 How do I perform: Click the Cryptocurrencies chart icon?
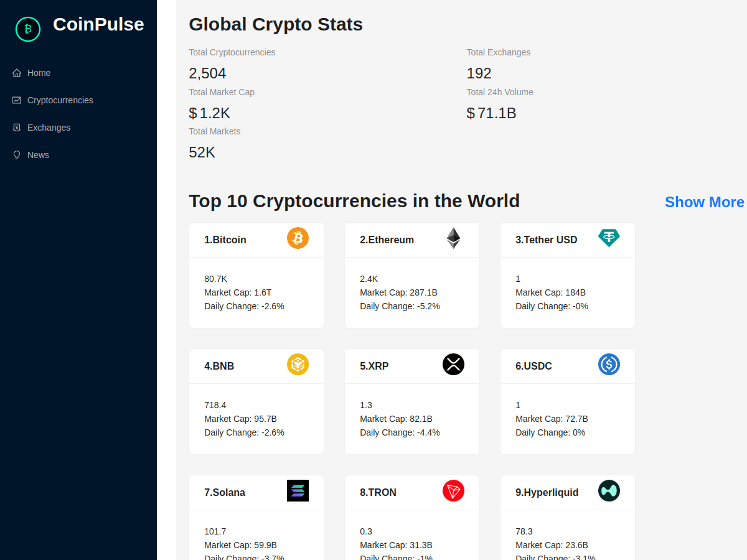coord(17,100)
